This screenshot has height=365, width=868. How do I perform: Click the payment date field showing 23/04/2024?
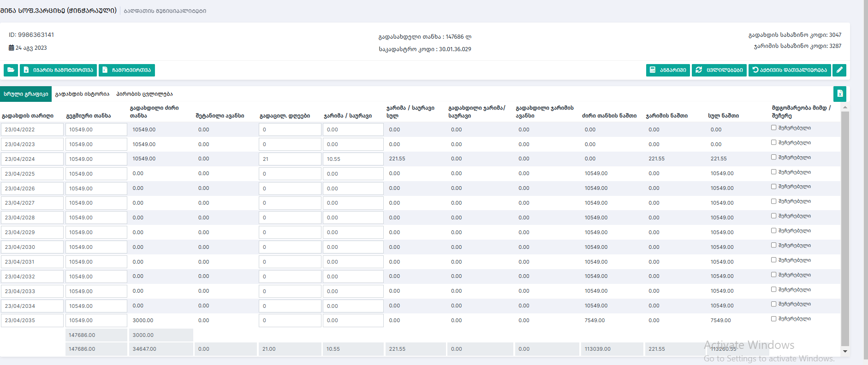(32, 159)
